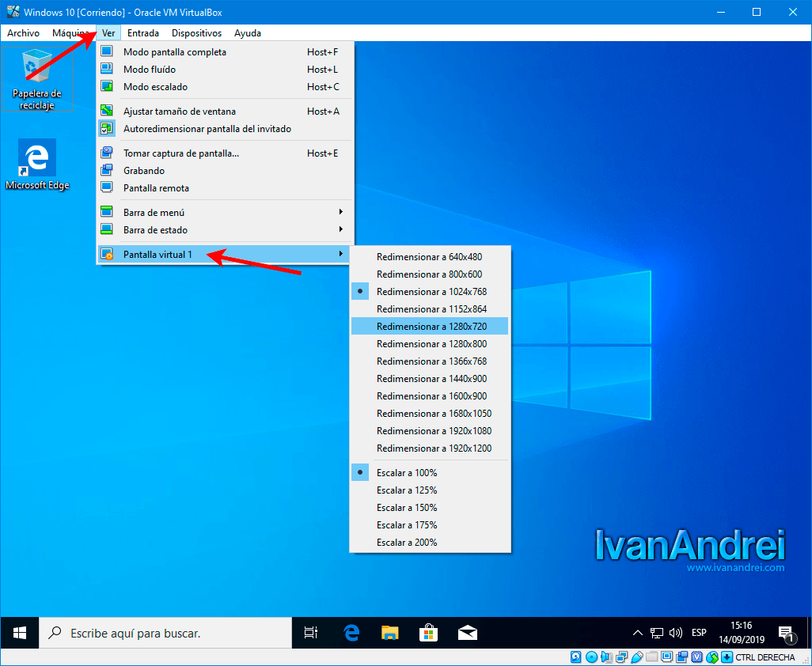812x666 pixels.
Task: Open the Archivo menu
Action: (23, 33)
